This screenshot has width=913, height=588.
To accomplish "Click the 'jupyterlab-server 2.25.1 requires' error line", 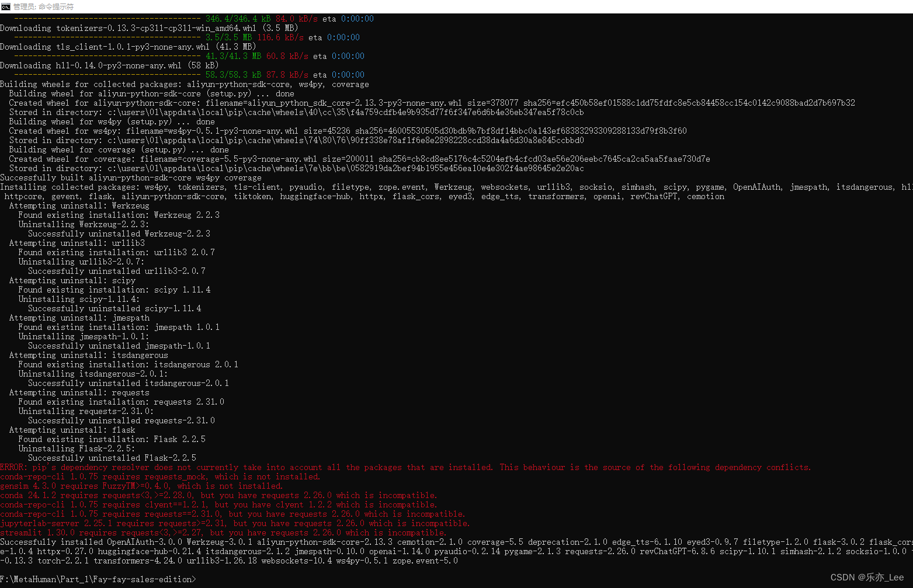I will [x=235, y=523].
